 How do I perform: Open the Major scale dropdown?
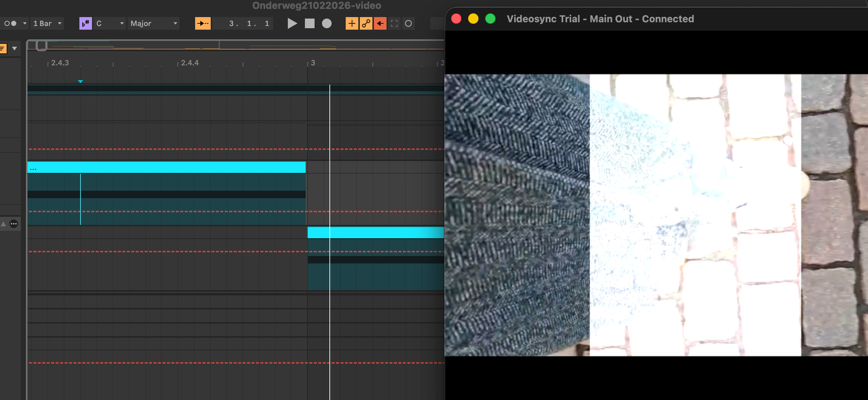(153, 24)
